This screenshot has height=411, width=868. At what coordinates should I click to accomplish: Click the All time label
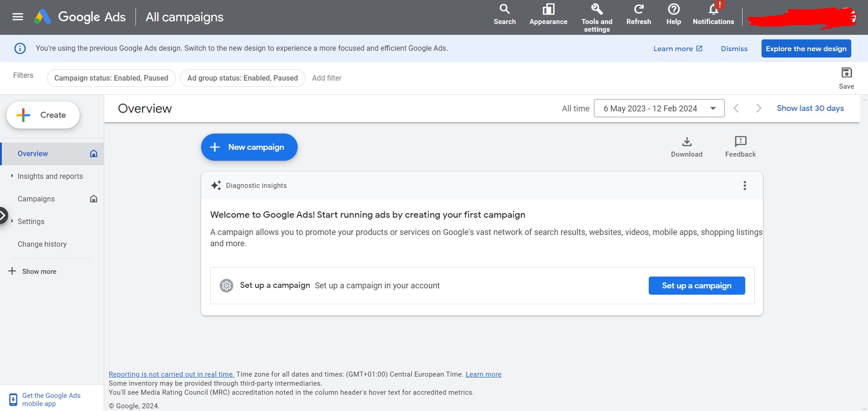[575, 108]
